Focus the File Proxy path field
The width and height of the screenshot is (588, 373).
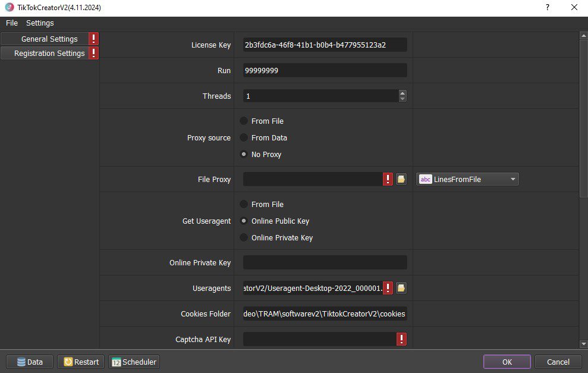pyautogui.click(x=313, y=179)
